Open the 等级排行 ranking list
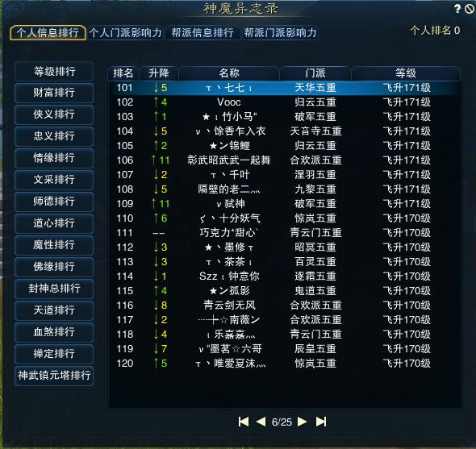Image resolution: width=476 pixels, height=449 pixels. click(x=54, y=71)
